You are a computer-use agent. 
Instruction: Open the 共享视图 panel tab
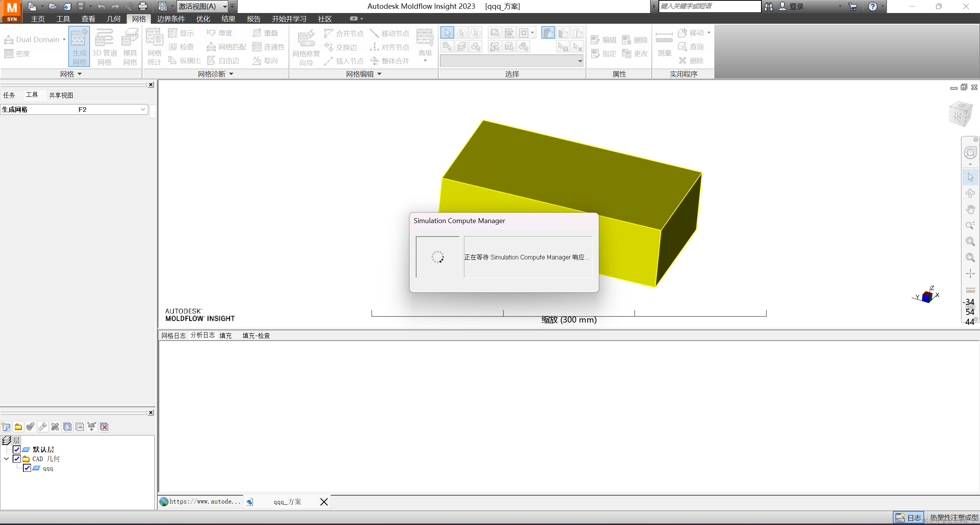tap(61, 95)
